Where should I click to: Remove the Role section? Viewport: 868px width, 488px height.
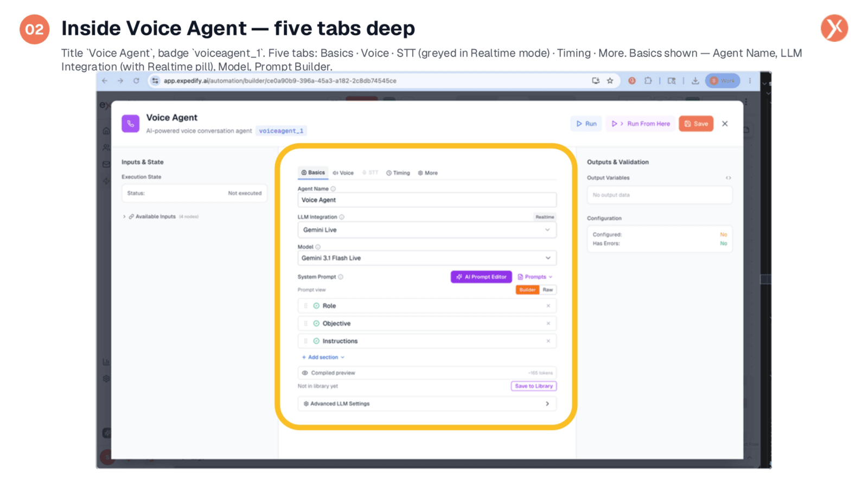548,306
